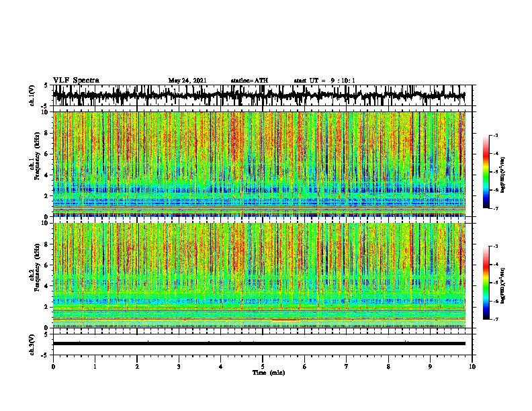532x411 pixels.
Task: Click the "-3" label on ch.1 color bar
Action: pos(496,135)
